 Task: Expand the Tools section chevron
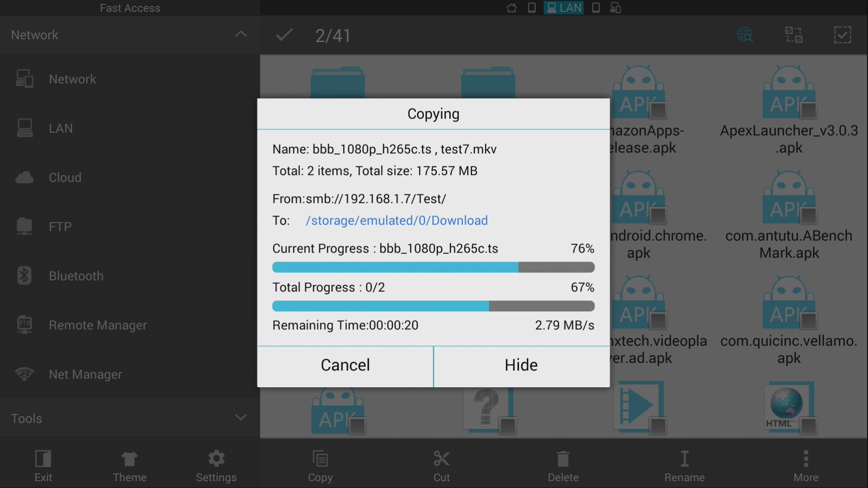(x=241, y=418)
